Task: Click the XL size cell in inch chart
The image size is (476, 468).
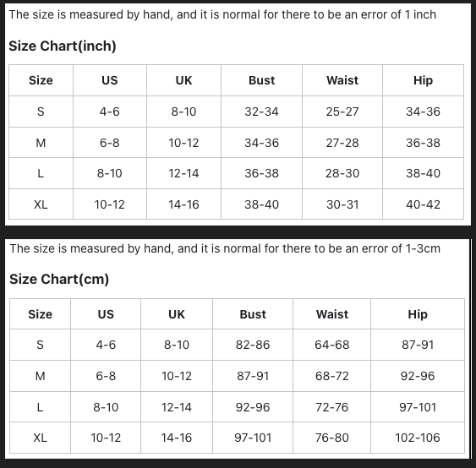Action: pyautogui.click(x=41, y=204)
